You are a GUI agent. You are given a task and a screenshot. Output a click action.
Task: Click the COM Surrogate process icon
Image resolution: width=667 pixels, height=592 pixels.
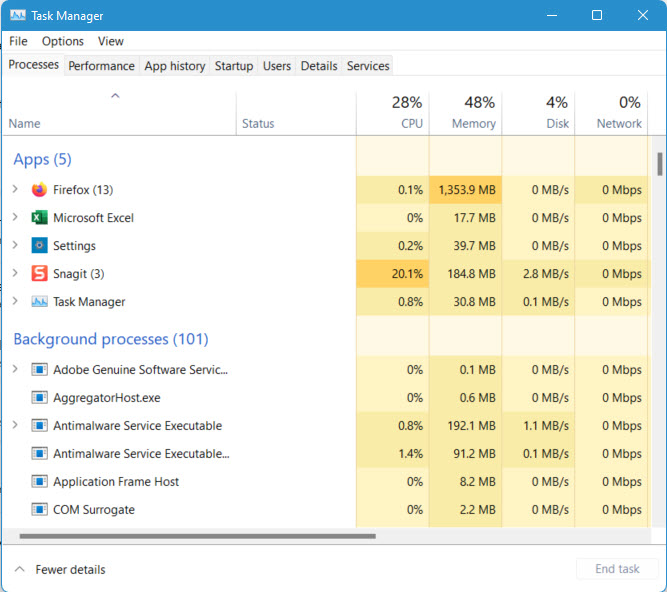(40, 509)
